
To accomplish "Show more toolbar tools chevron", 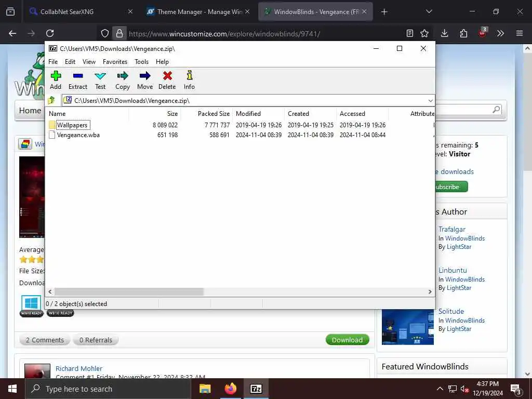I will [500, 33].
